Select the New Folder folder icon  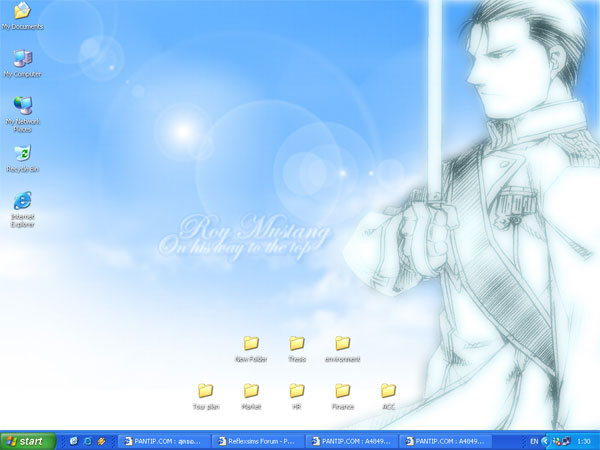(x=251, y=349)
